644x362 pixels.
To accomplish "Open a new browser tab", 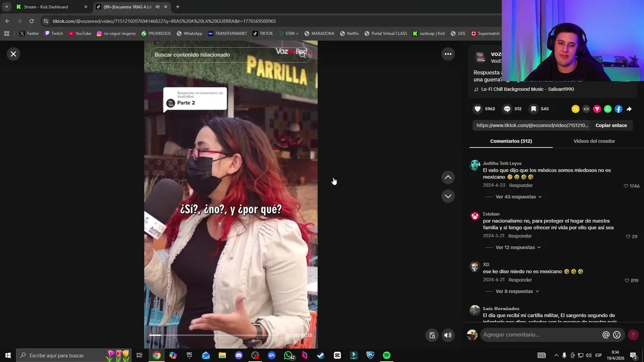I will click(178, 7).
